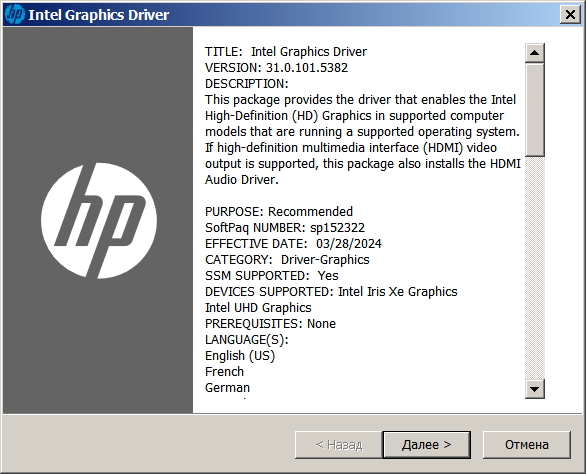The image size is (586, 474).
Task: Click the EFFECTIVE DATE: 03/28/2024 line
Action: 293,244
